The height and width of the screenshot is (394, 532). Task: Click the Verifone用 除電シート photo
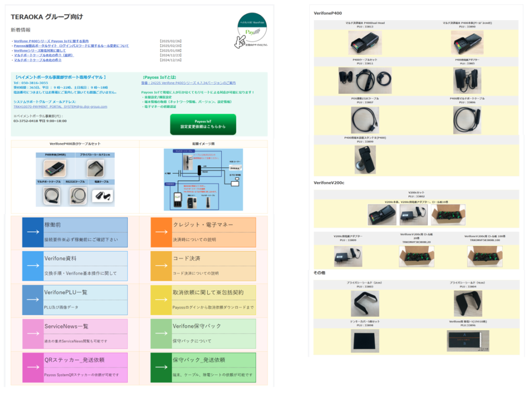[468, 341]
